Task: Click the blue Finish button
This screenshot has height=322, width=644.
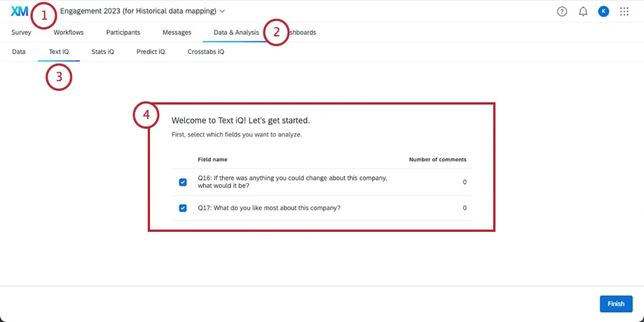Action: tap(615, 304)
